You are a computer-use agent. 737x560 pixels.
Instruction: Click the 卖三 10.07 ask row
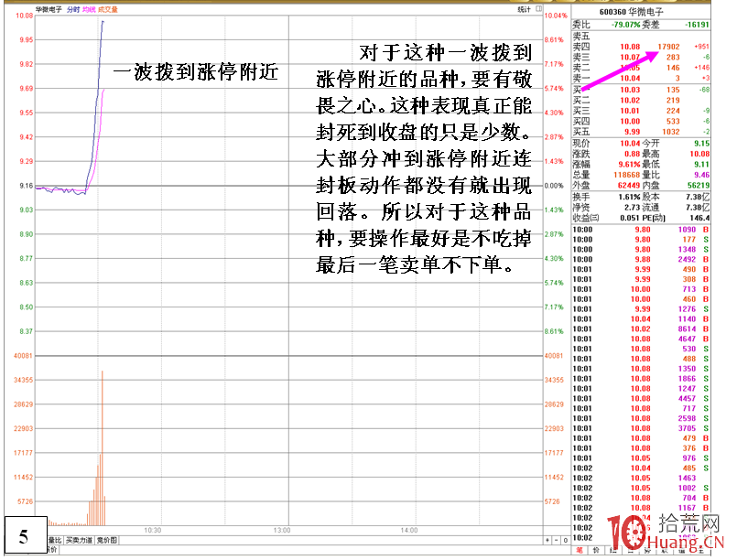coord(641,57)
